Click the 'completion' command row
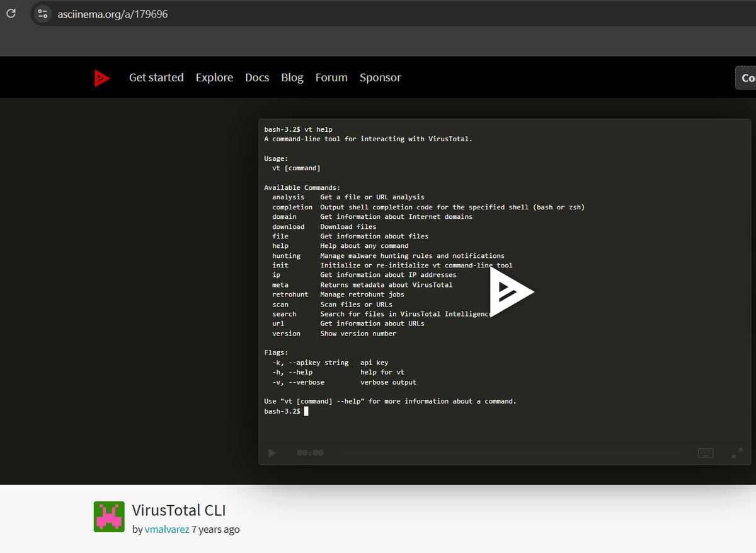 pyautogui.click(x=428, y=207)
